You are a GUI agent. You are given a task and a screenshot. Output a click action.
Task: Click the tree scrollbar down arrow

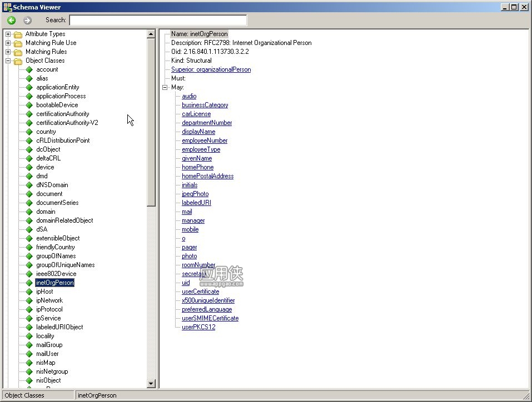[x=151, y=384]
